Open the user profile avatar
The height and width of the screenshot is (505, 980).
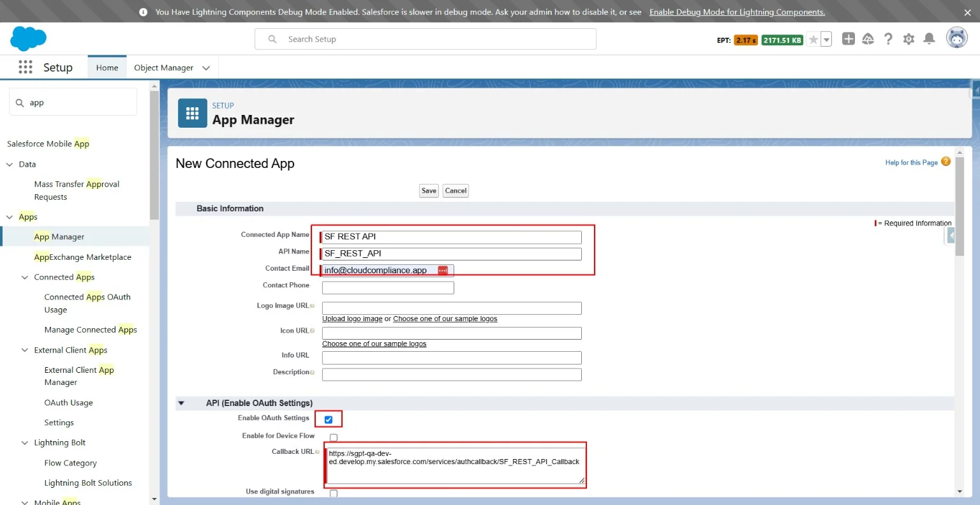pos(956,38)
